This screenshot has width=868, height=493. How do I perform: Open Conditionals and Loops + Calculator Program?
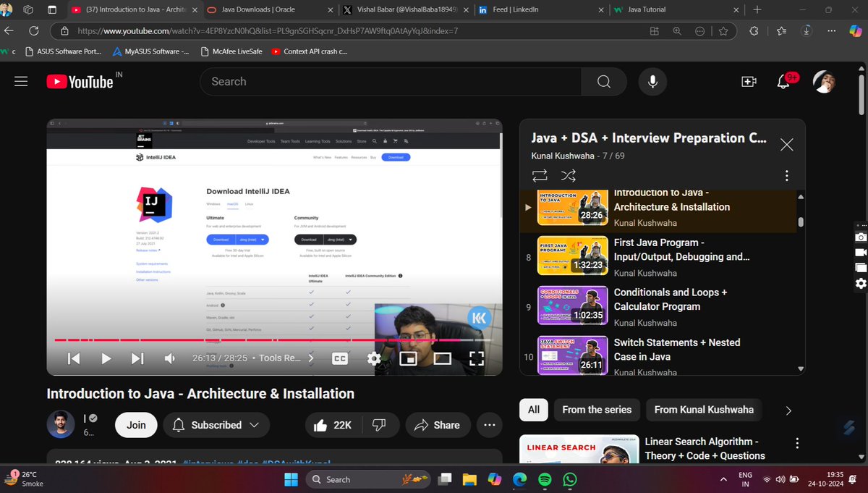coord(658,307)
